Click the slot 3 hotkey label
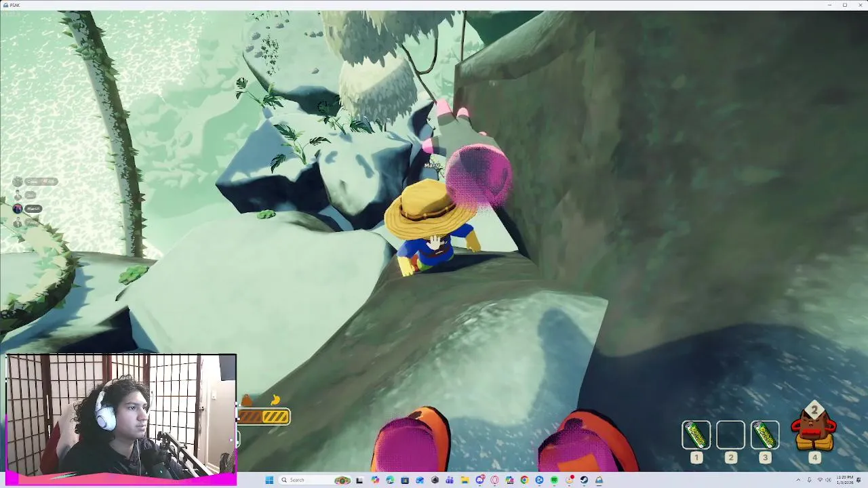Screen dimensions: 868x488 tap(765, 458)
